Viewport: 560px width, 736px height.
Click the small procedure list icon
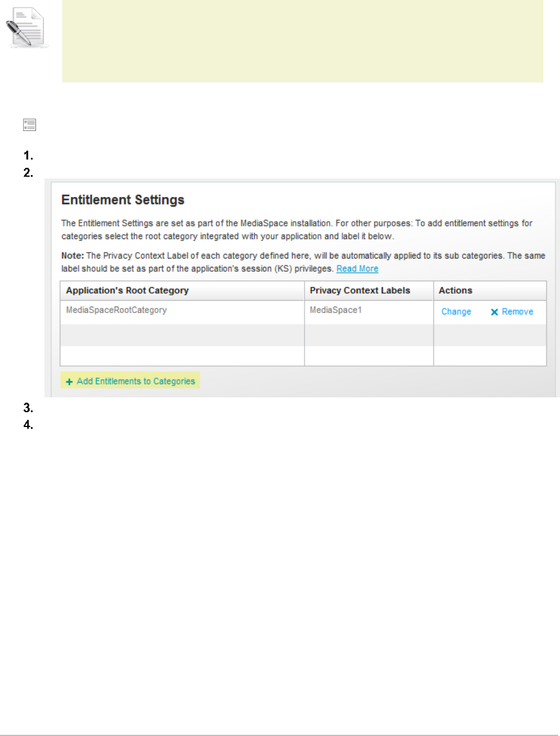tap(30, 125)
